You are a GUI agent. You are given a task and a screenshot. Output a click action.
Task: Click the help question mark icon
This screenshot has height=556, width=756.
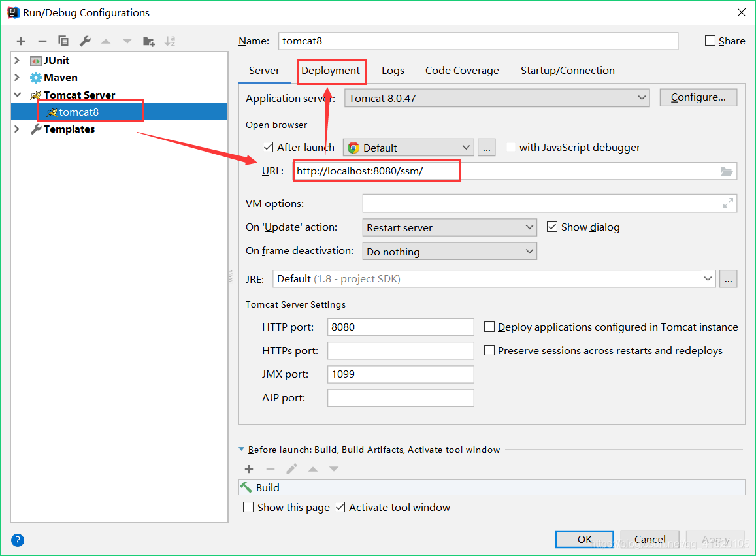click(18, 540)
